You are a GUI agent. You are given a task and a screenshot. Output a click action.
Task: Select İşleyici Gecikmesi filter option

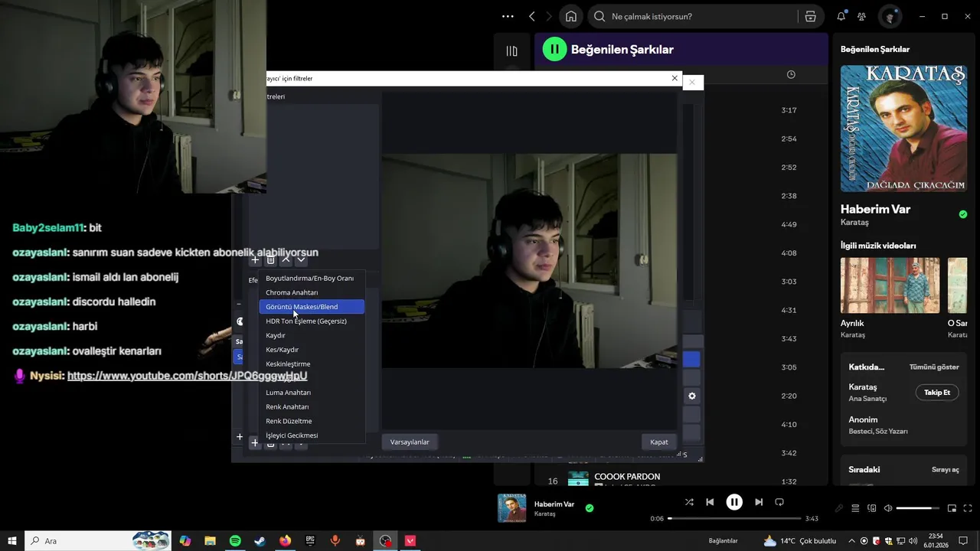point(312,435)
